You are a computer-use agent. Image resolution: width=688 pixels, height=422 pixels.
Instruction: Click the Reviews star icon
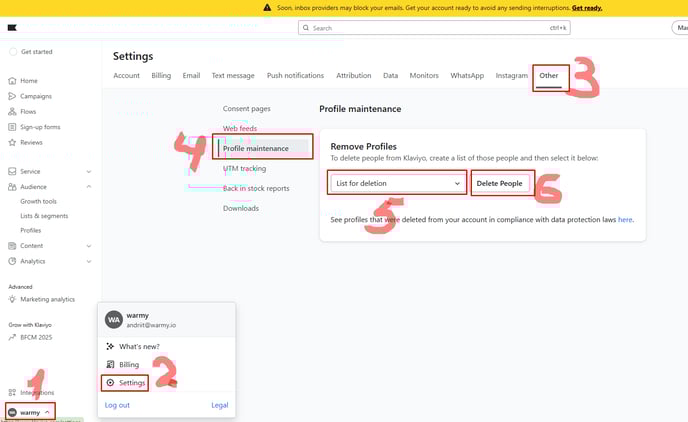[12, 142]
